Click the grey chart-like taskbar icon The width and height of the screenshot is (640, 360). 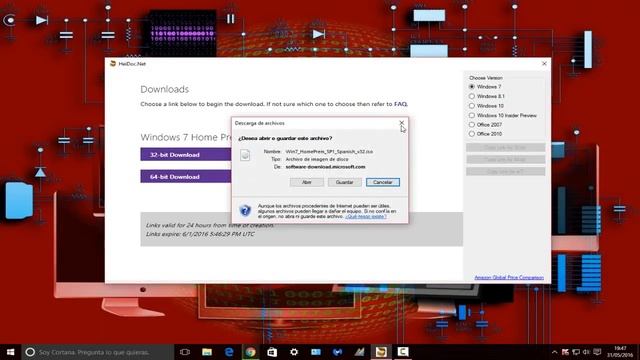point(359,352)
